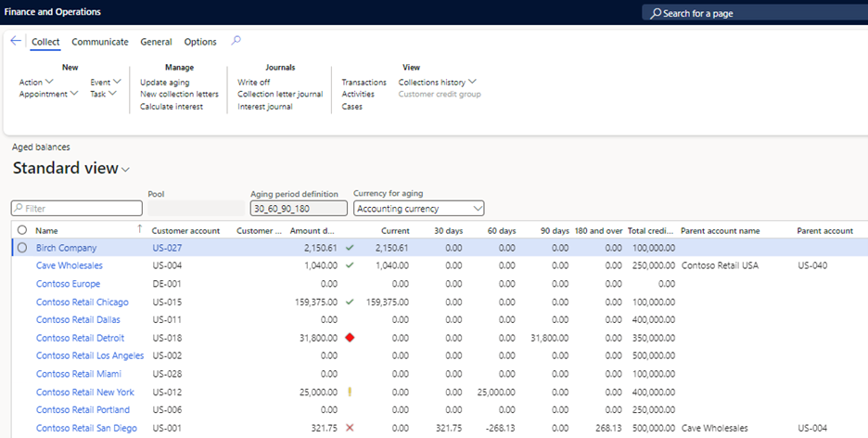868x438 pixels.
Task: Open the Contoso Retail Chicago link
Action: click(x=82, y=302)
